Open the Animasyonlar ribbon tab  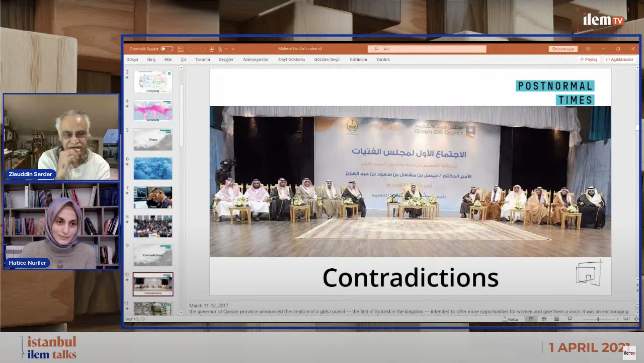255,60
